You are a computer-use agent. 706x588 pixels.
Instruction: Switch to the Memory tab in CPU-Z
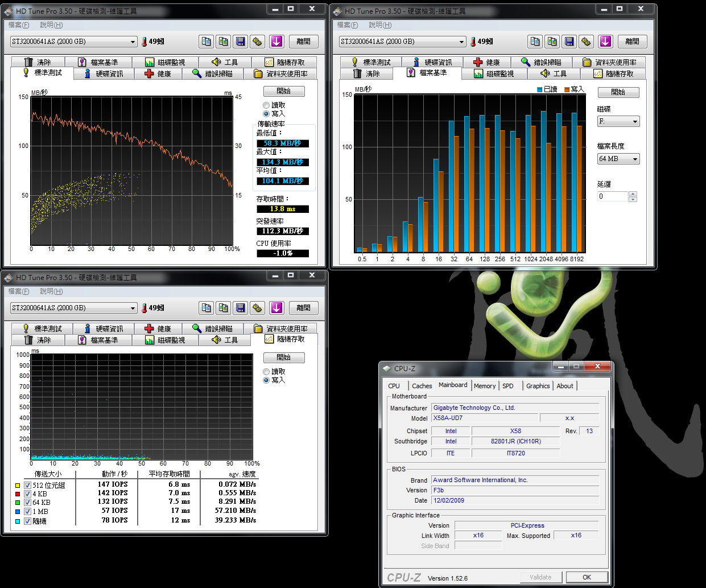pos(484,386)
